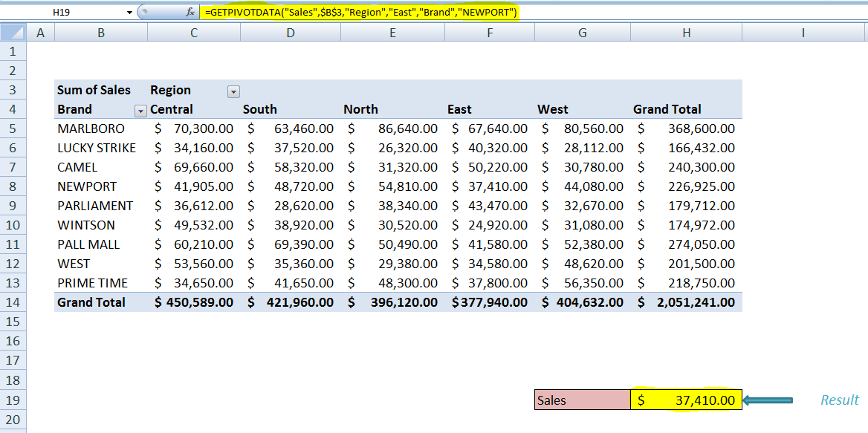Select row 14 header
The image size is (868, 433).
click(x=13, y=302)
